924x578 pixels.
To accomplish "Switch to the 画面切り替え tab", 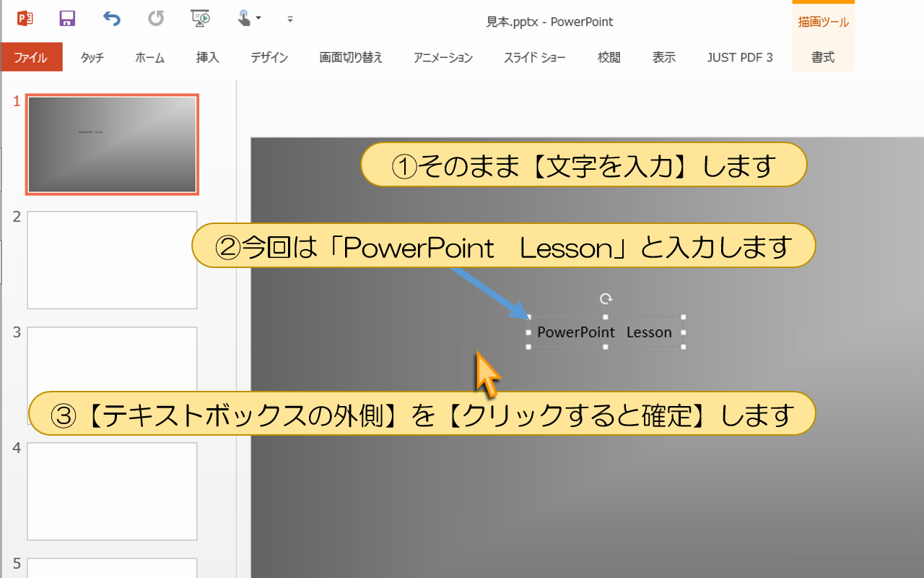I will pyautogui.click(x=351, y=58).
